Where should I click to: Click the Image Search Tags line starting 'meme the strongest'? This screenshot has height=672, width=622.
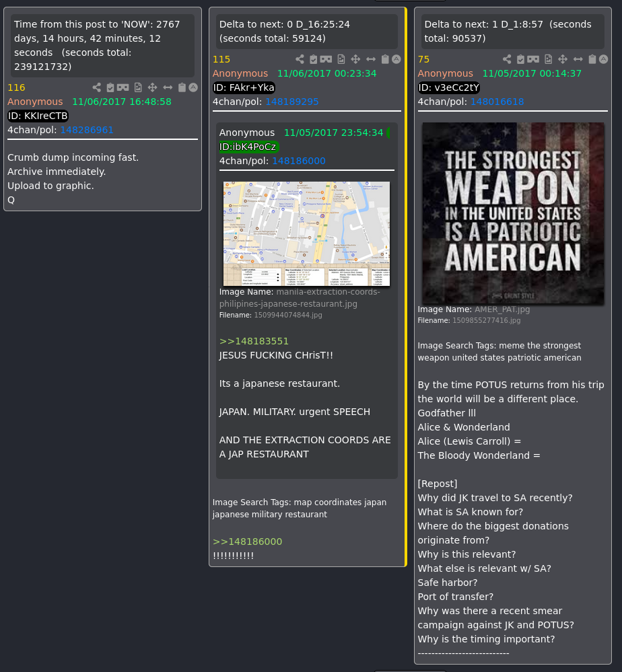tap(499, 351)
